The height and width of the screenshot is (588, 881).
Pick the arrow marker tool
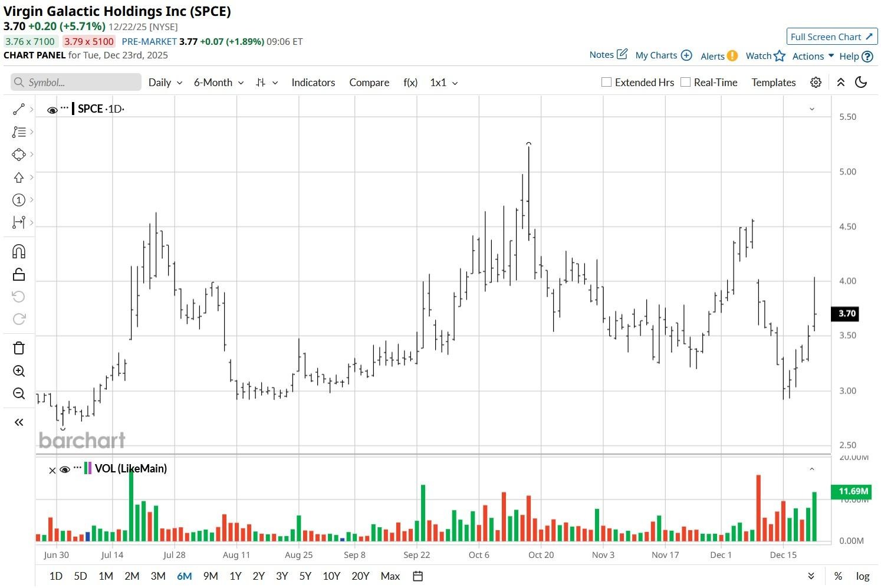point(18,178)
